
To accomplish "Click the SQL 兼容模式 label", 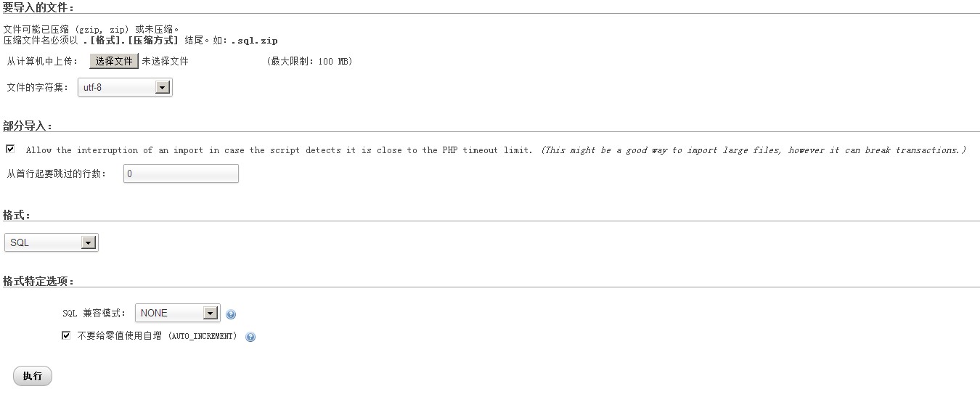I will click(94, 314).
